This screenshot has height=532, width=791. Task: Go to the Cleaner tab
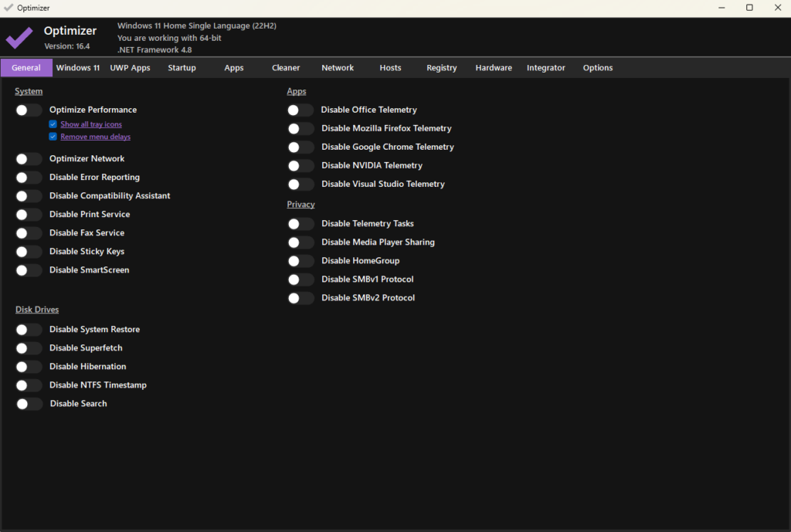tap(286, 68)
